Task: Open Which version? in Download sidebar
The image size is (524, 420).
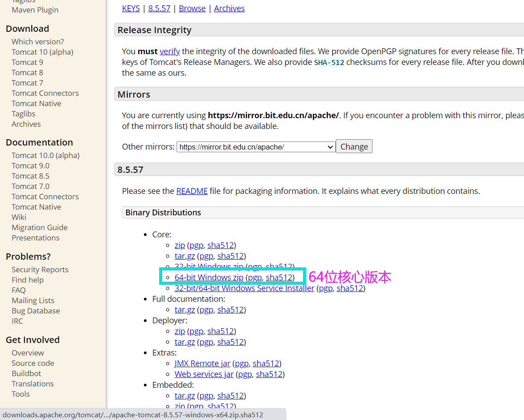Action: pos(38,42)
